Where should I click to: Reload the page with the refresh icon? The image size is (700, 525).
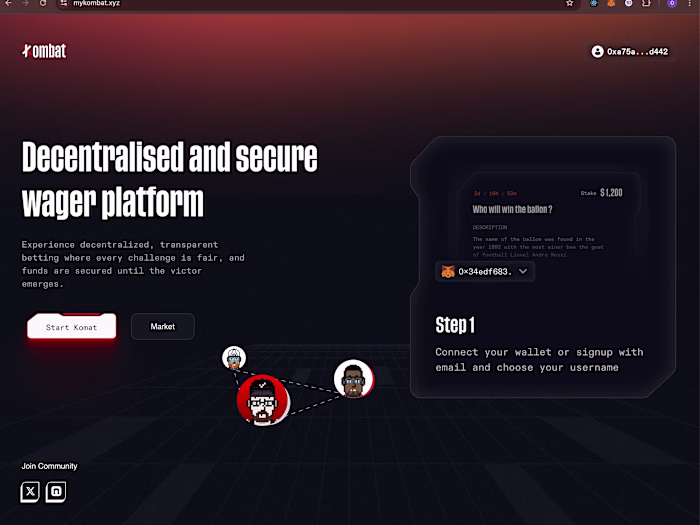click(x=43, y=3)
